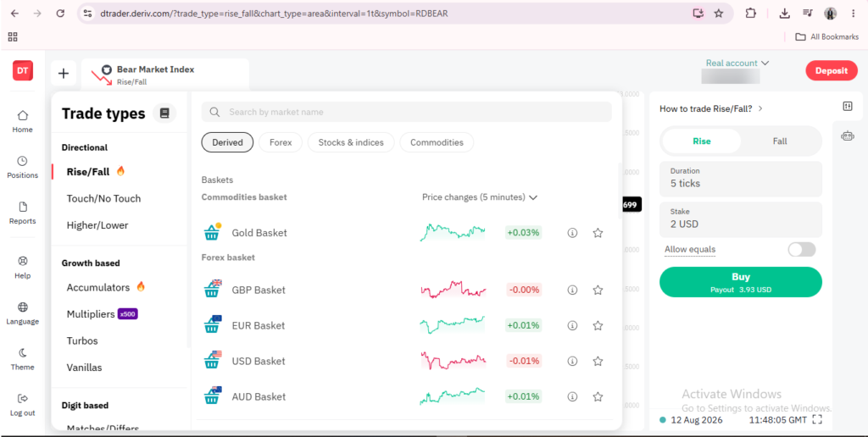Toggle the Allow equals switch
Viewport: 868px width, 437px height.
[x=802, y=250]
